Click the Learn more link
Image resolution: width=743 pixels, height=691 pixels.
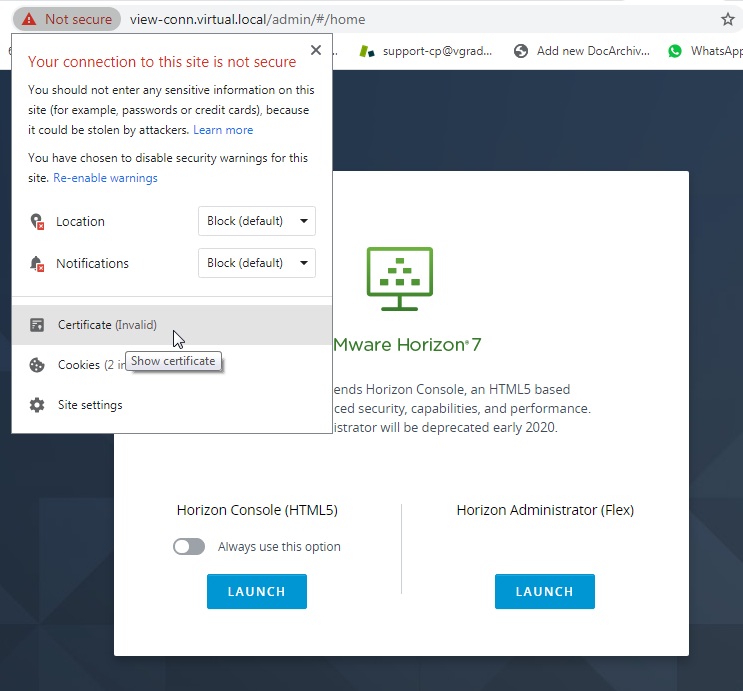pyautogui.click(x=223, y=130)
